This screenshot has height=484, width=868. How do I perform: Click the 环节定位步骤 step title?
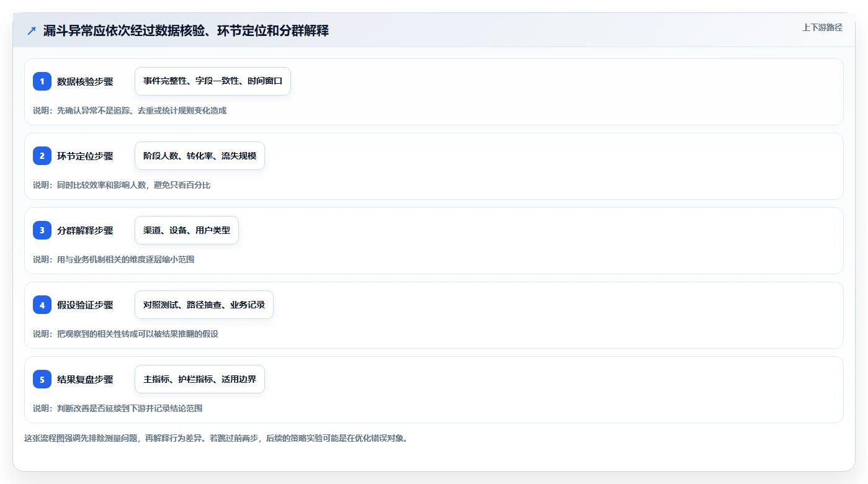[85, 156]
